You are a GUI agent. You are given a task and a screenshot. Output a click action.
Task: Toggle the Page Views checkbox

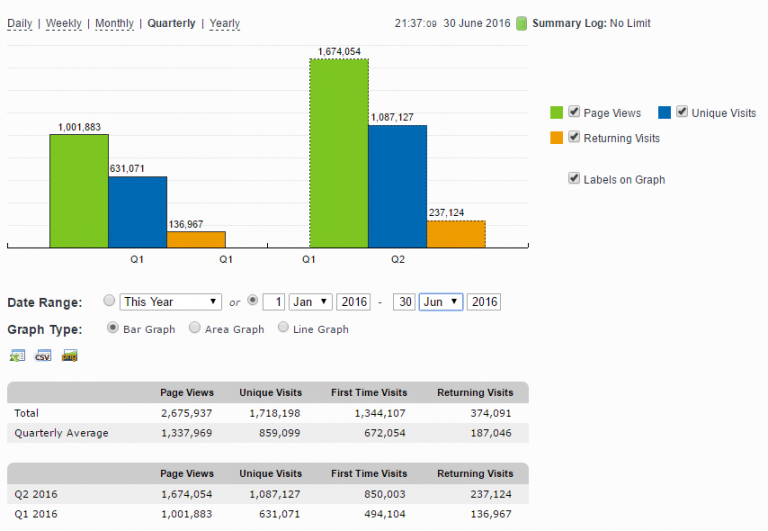pyautogui.click(x=574, y=112)
